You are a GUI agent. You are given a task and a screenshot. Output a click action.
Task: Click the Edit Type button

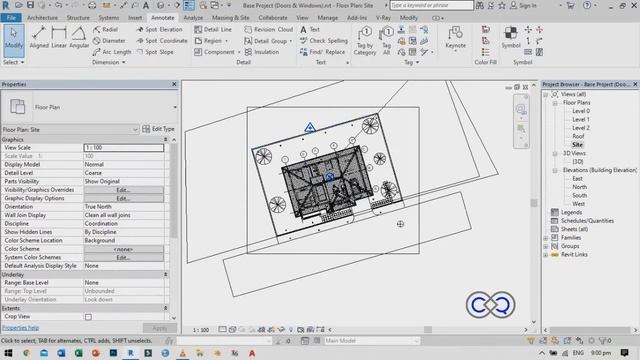click(158, 129)
